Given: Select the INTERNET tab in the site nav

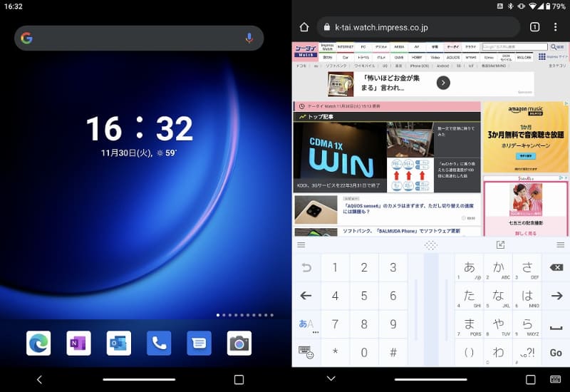Looking at the screenshot, I should click(346, 47).
